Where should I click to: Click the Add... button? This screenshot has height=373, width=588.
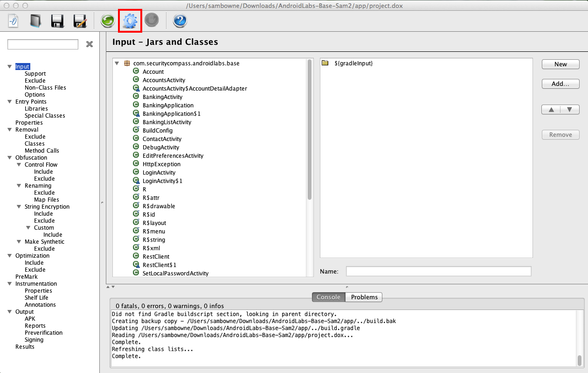coord(560,84)
